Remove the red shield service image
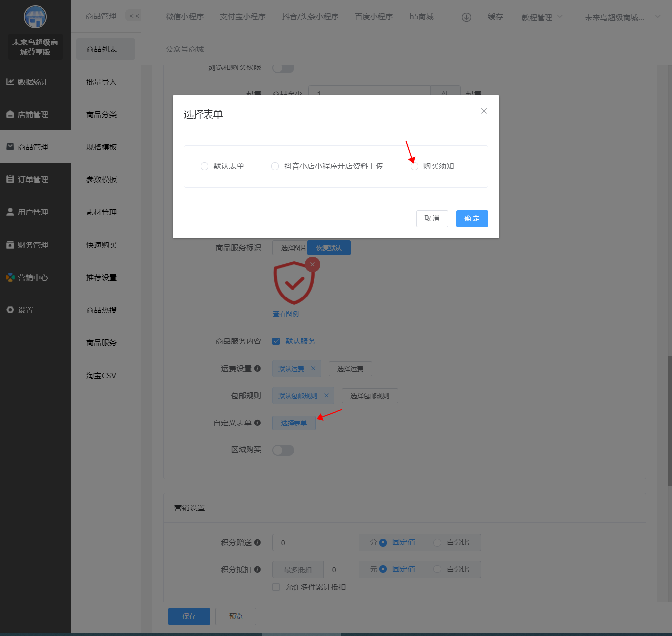 pos(312,265)
